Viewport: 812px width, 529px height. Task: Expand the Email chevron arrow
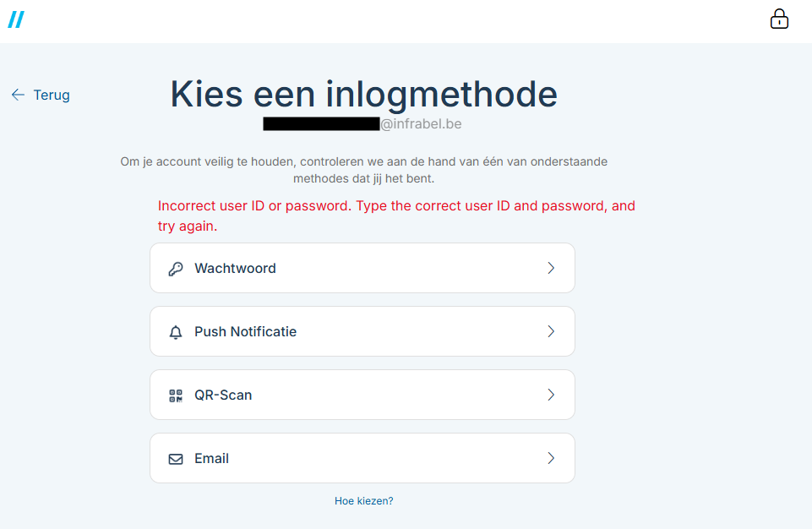[551, 458]
